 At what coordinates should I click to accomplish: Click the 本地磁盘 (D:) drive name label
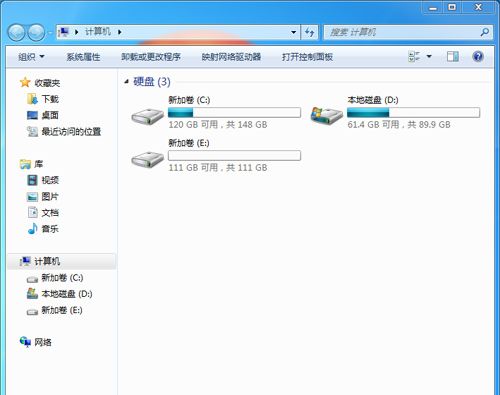pos(373,100)
